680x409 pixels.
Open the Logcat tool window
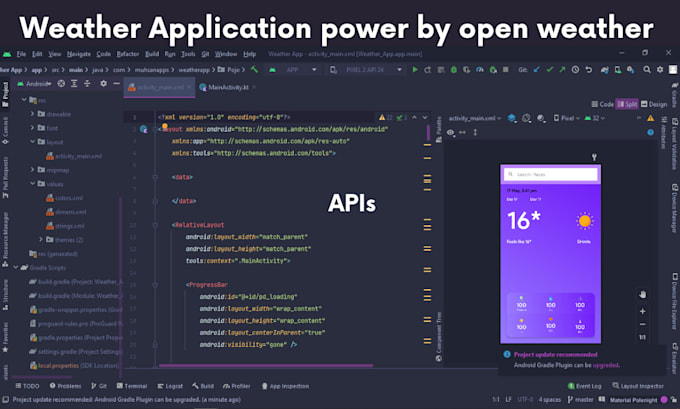[170, 386]
